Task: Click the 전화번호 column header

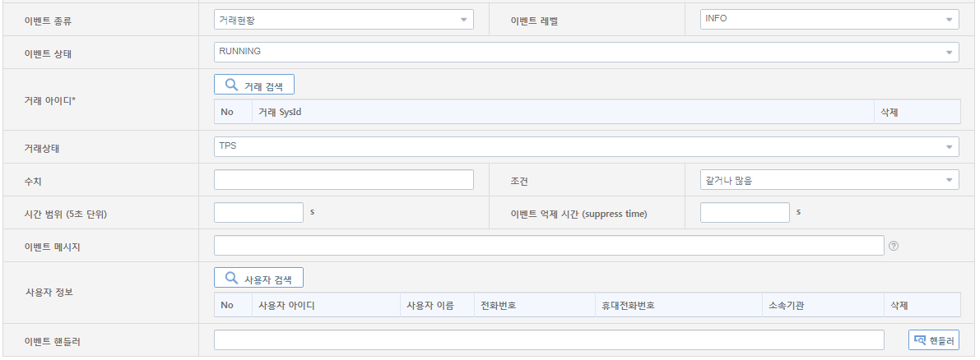Action: point(499,306)
